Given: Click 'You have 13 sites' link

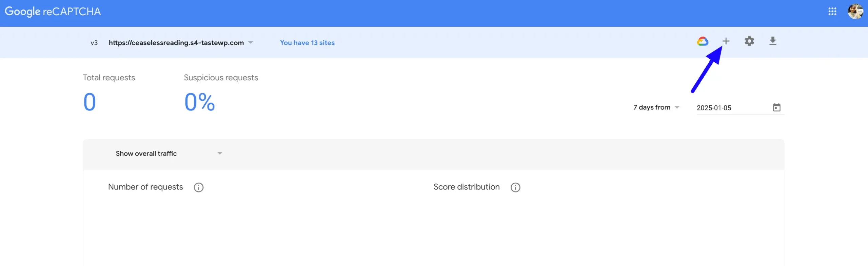Looking at the screenshot, I should [x=307, y=43].
